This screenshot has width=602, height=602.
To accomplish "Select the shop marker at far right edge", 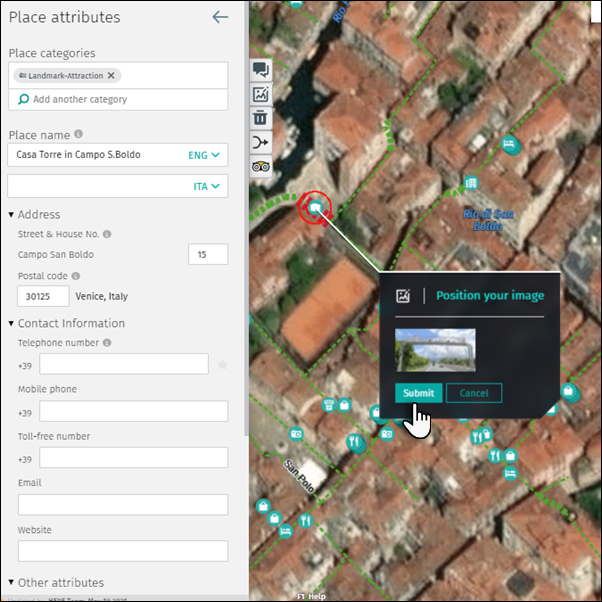I will pyautogui.click(x=569, y=392).
